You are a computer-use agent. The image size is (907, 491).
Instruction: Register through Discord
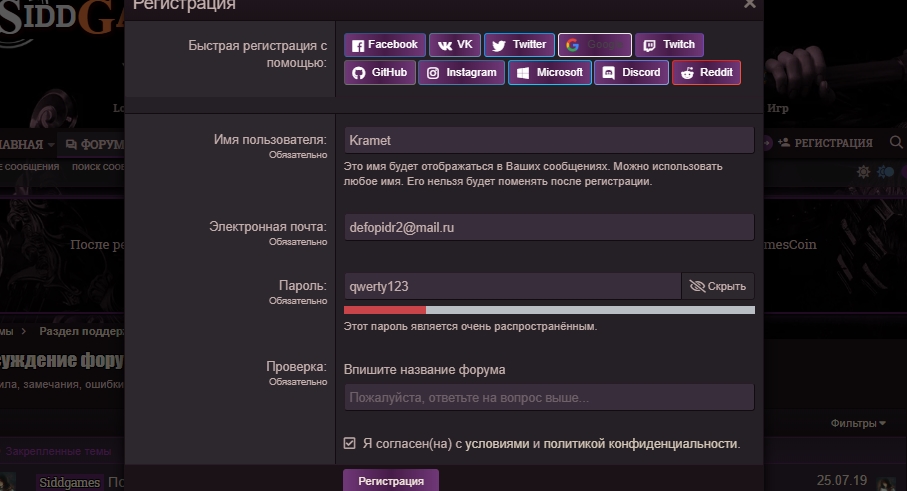(x=631, y=73)
